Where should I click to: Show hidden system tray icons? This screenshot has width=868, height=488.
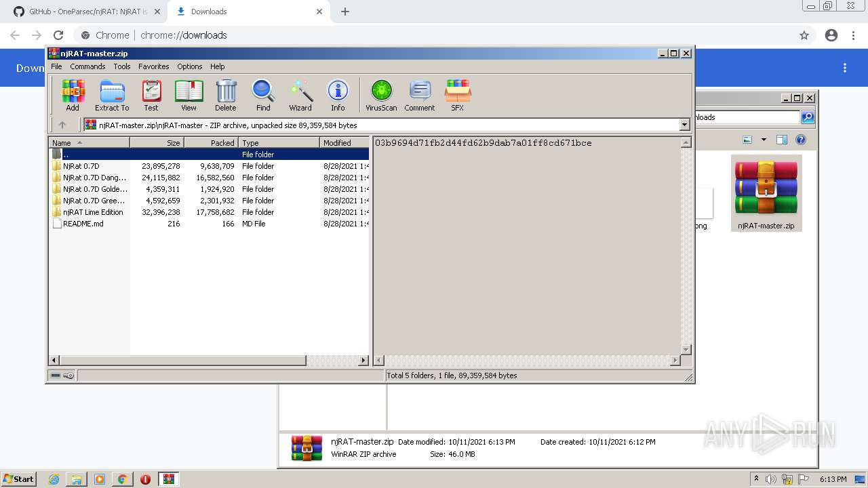756,479
